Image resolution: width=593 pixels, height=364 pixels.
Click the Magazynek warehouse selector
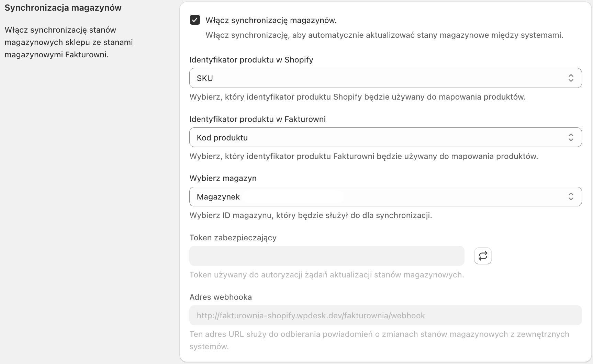pyautogui.click(x=385, y=196)
